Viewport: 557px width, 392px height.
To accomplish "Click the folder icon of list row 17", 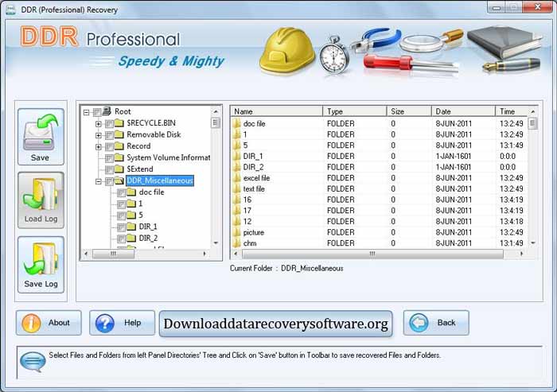I will (236, 211).
